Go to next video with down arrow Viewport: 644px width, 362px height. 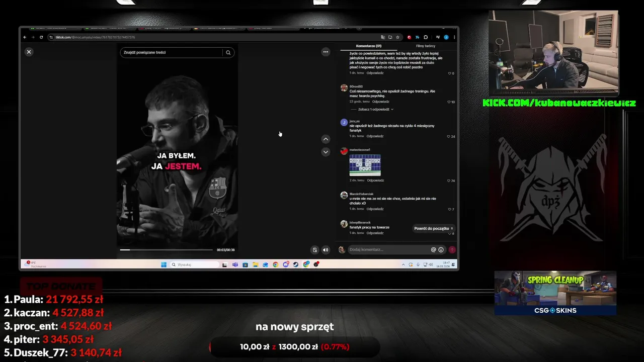(326, 152)
